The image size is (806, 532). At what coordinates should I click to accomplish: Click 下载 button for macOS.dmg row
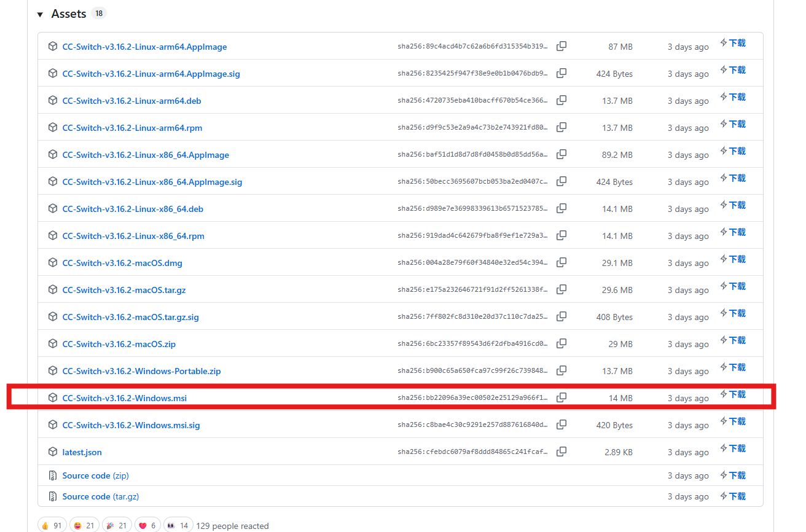[733, 259]
